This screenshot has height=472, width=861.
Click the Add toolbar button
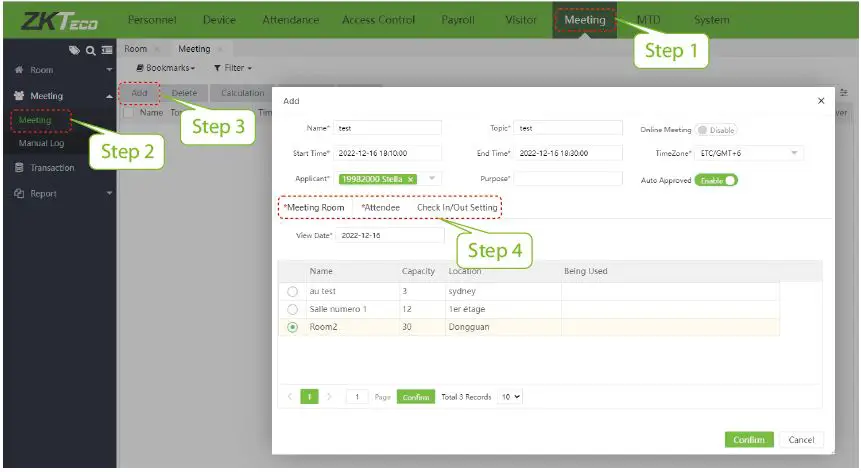(139, 93)
